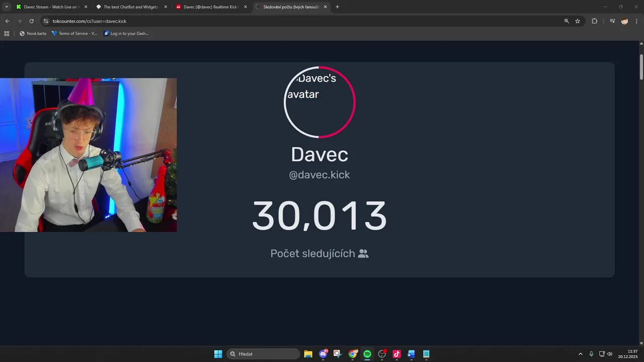644x362 pixels.
Task: Switch to Davec Stream Kick tab
Action: pyautogui.click(x=51, y=7)
